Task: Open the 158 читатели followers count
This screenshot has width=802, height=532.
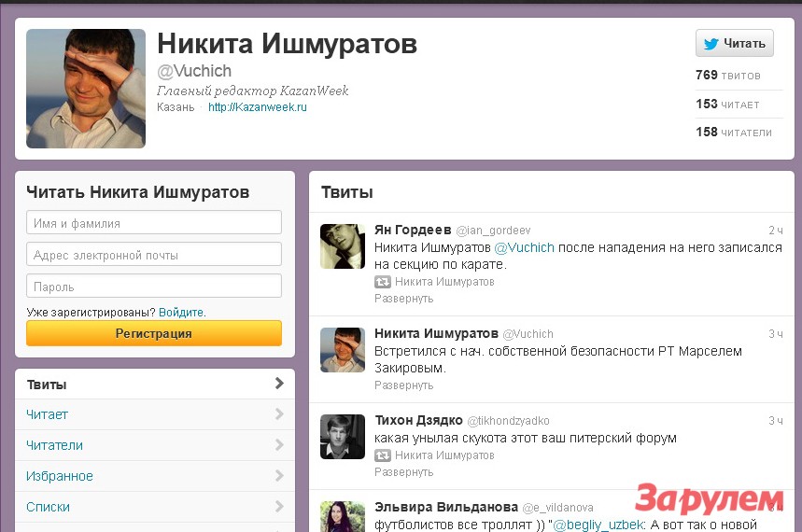Action: [x=734, y=133]
